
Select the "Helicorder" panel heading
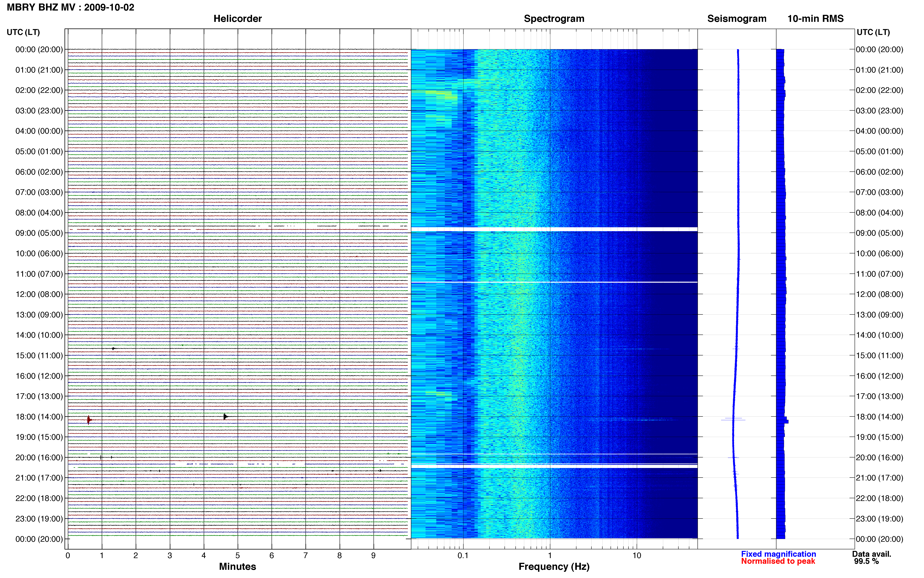(x=238, y=19)
